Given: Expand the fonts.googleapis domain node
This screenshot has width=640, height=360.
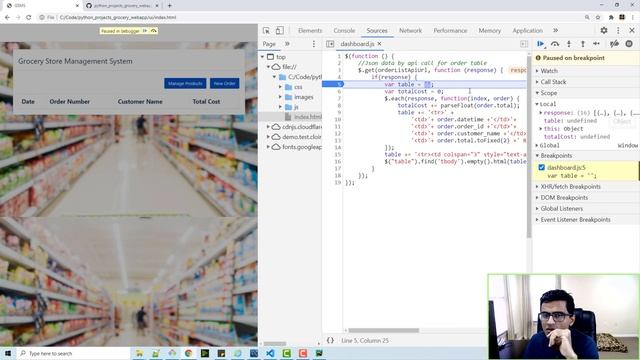Looking at the screenshot, I should (x=268, y=147).
